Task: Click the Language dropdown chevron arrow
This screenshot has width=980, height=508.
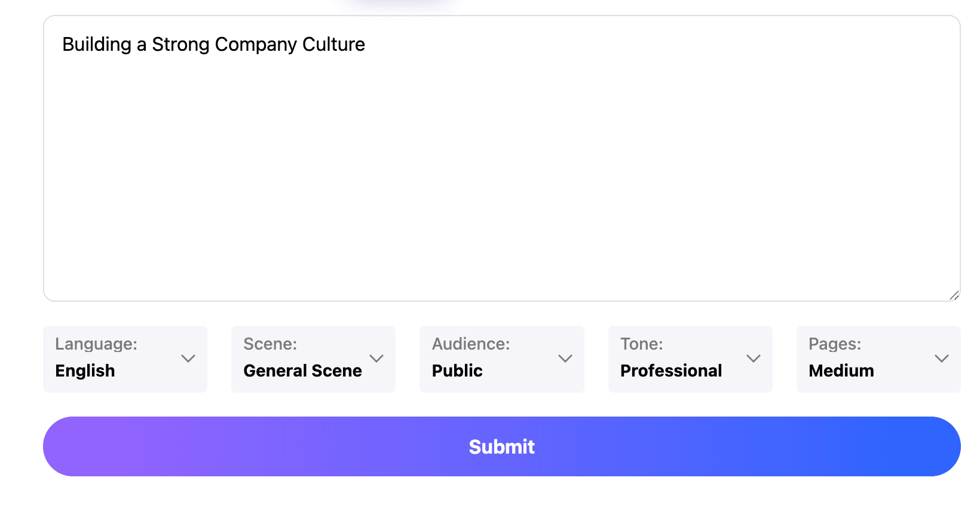Action: (188, 359)
